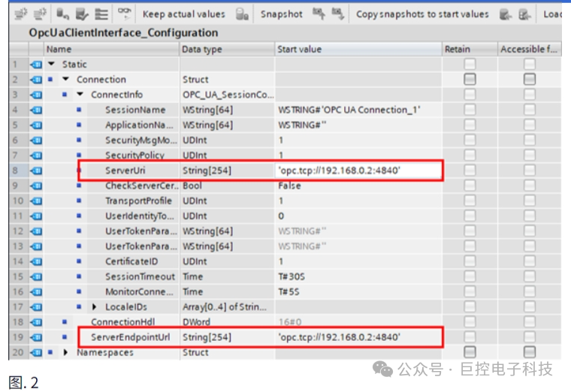
Task: Toggle Accessible checkbox for CertificateID row
Action: (x=530, y=261)
